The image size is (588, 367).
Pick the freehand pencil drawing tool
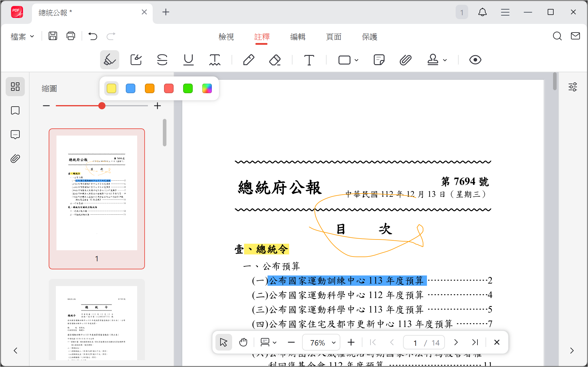[x=249, y=60]
